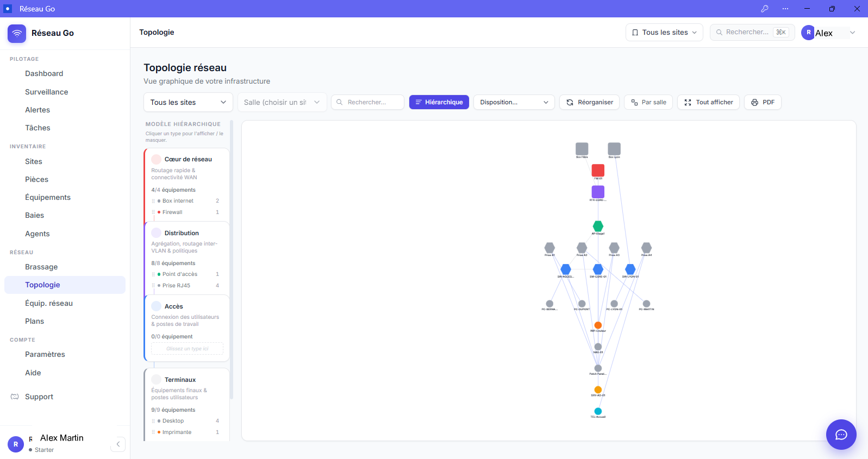This screenshot has width=868, height=459.
Task: Open the header Tous les sites selector
Action: 664,33
